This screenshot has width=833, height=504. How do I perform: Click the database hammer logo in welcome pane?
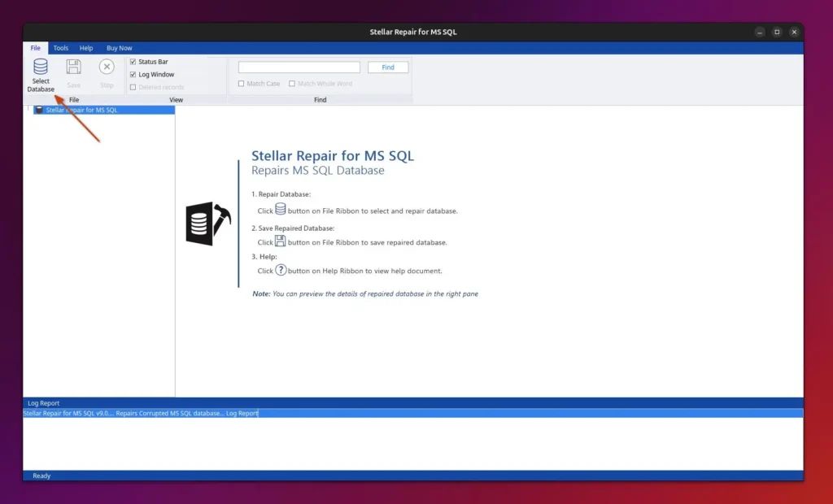click(x=208, y=224)
